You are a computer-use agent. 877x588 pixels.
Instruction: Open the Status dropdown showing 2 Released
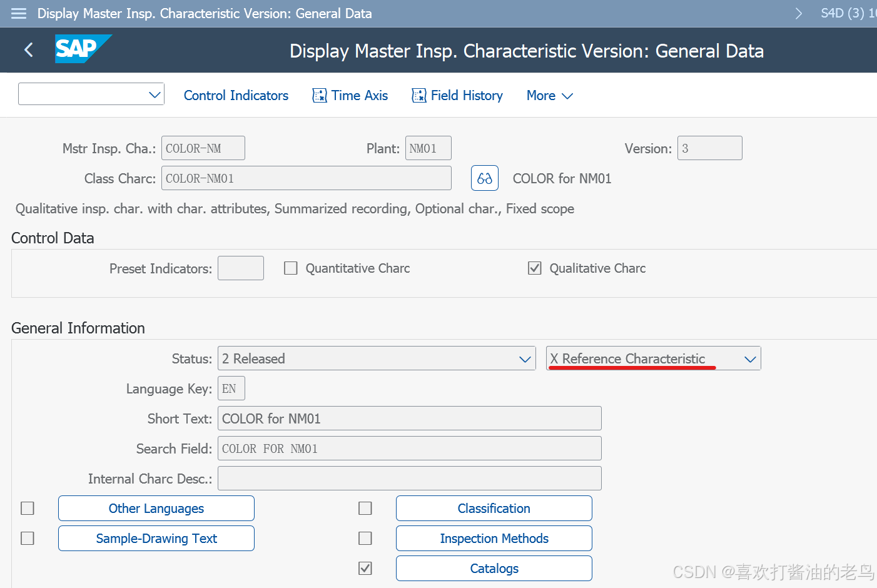click(524, 358)
